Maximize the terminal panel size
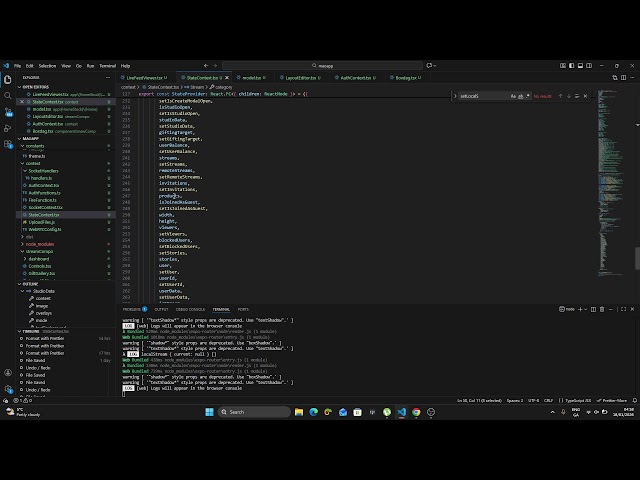 [x=623, y=309]
